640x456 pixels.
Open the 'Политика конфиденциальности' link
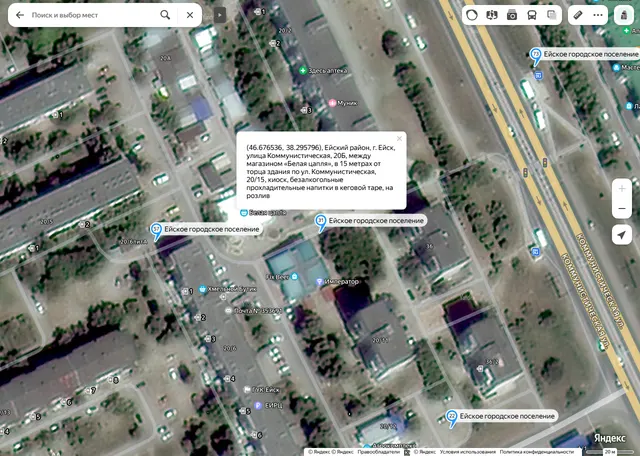click(x=537, y=452)
